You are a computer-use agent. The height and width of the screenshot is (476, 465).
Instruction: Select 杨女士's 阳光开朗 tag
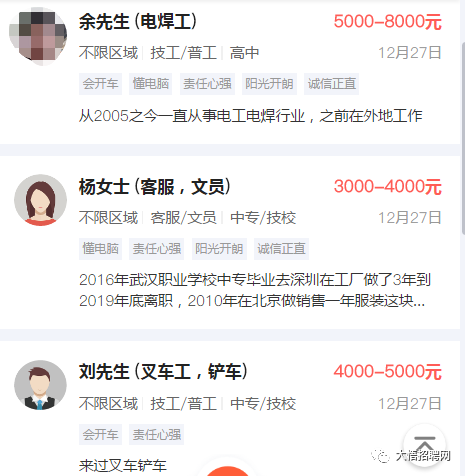click(x=219, y=249)
